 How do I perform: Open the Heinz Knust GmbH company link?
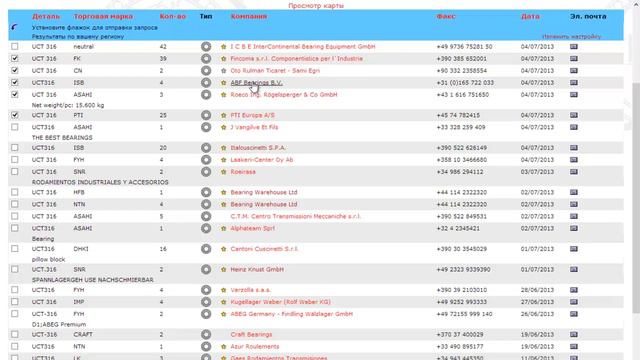[257, 269]
